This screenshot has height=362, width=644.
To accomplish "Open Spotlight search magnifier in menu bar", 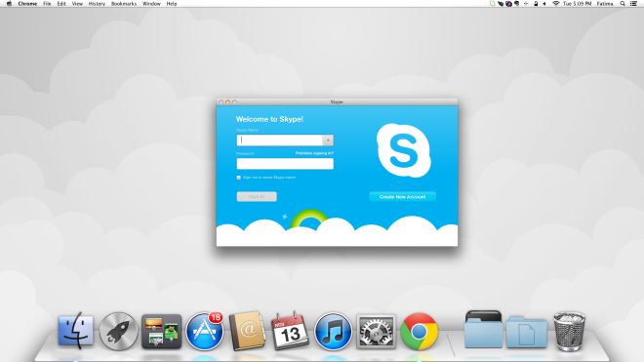I will click(x=623, y=4).
